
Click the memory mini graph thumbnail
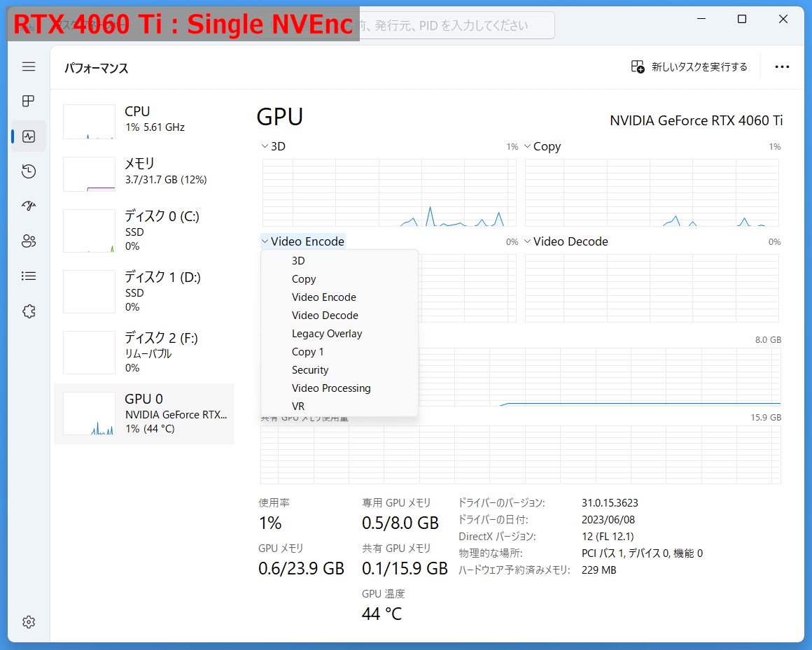89,174
